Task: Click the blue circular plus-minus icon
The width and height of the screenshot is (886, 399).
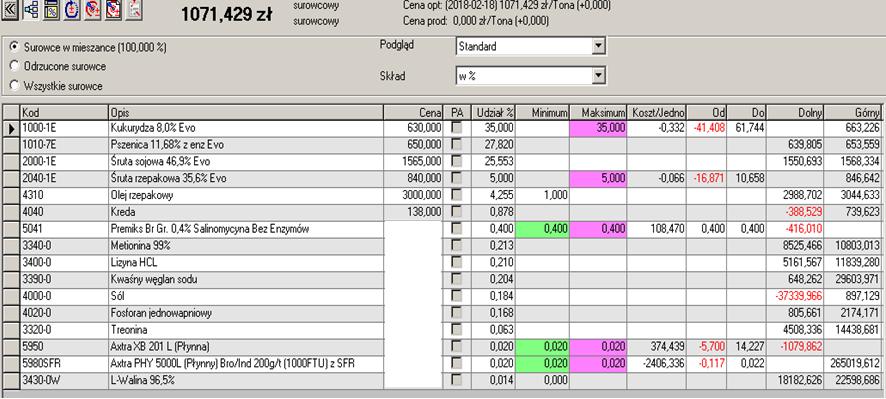Action: click(72, 10)
